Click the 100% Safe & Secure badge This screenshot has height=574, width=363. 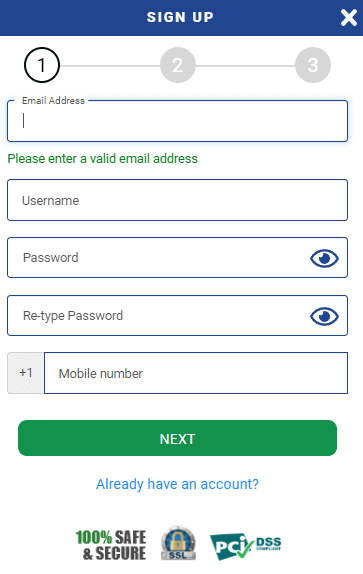tap(111, 545)
